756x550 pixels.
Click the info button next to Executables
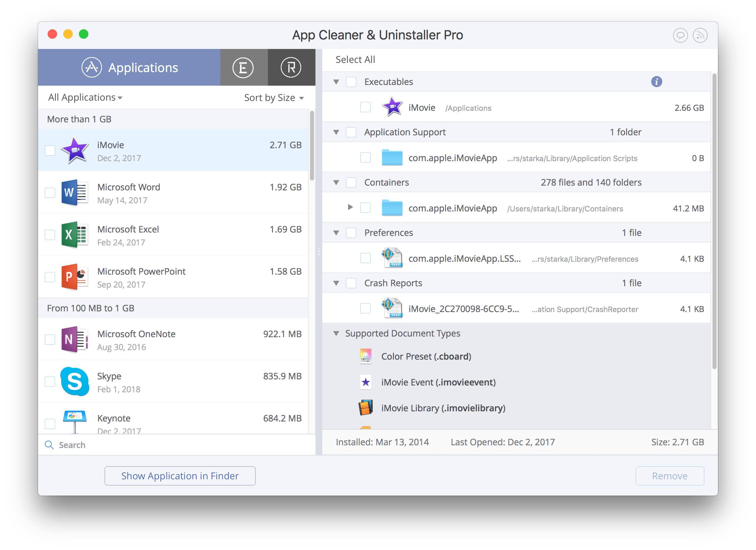tap(657, 82)
